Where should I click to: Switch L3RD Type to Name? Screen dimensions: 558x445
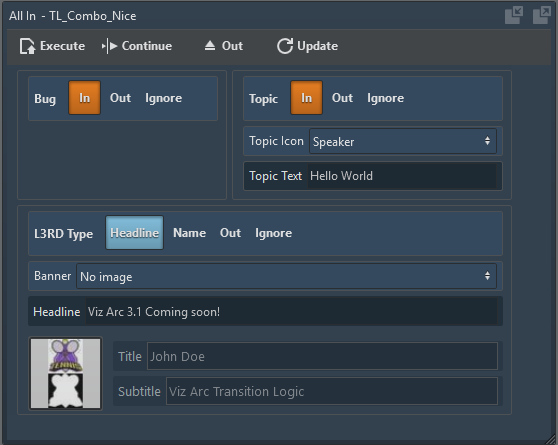tap(189, 233)
